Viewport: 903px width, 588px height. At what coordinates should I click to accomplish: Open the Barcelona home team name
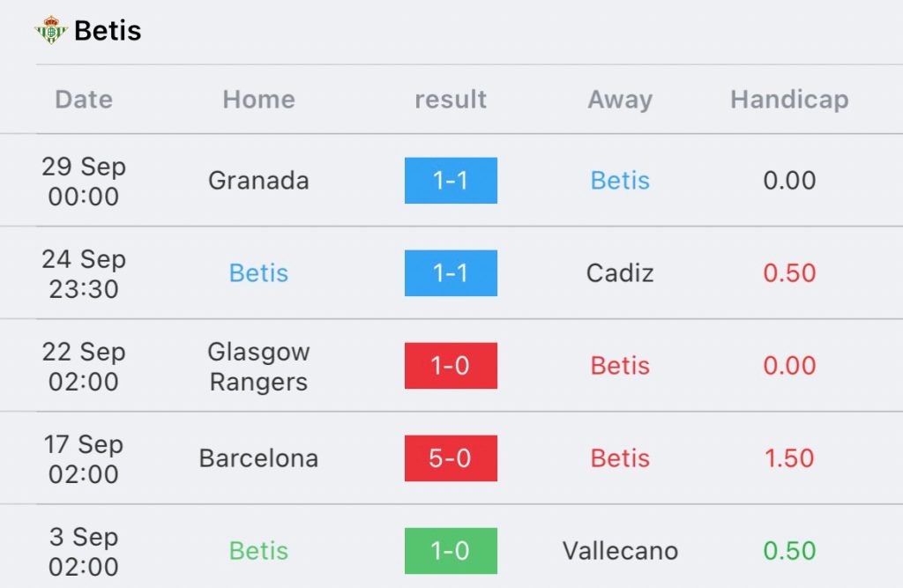click(258, 458)
